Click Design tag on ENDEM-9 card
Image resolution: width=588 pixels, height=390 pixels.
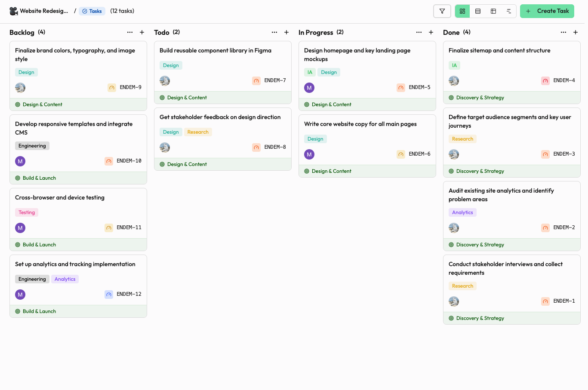(26, 72)
